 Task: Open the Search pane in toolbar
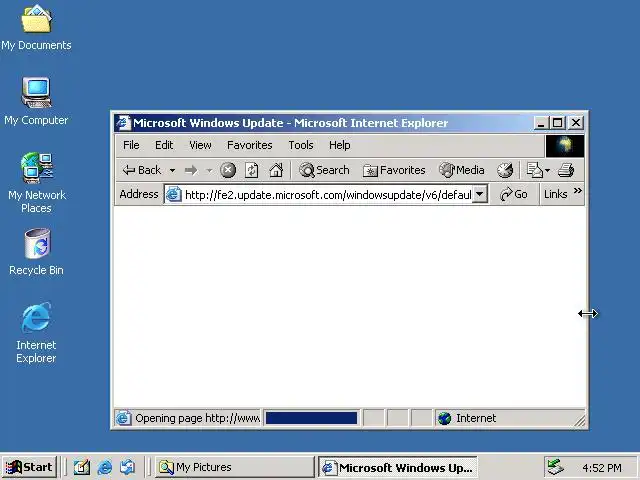[324, 170]
